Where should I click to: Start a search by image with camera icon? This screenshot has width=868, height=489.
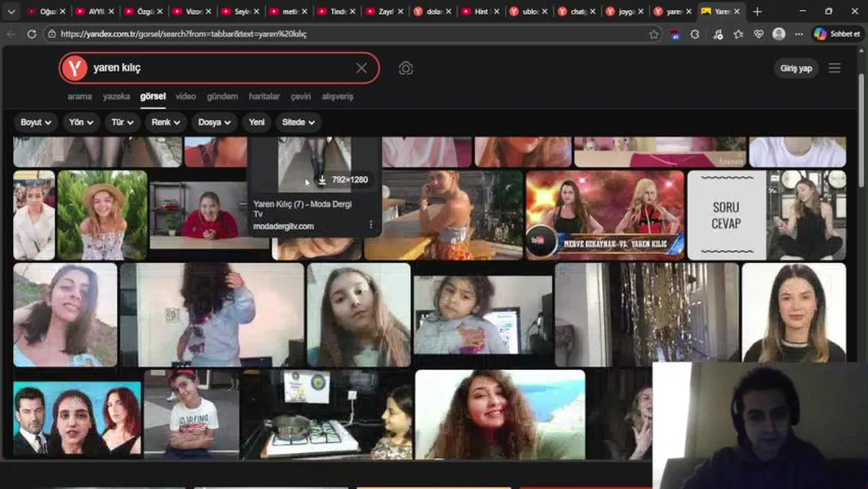(x=405, y=68)
